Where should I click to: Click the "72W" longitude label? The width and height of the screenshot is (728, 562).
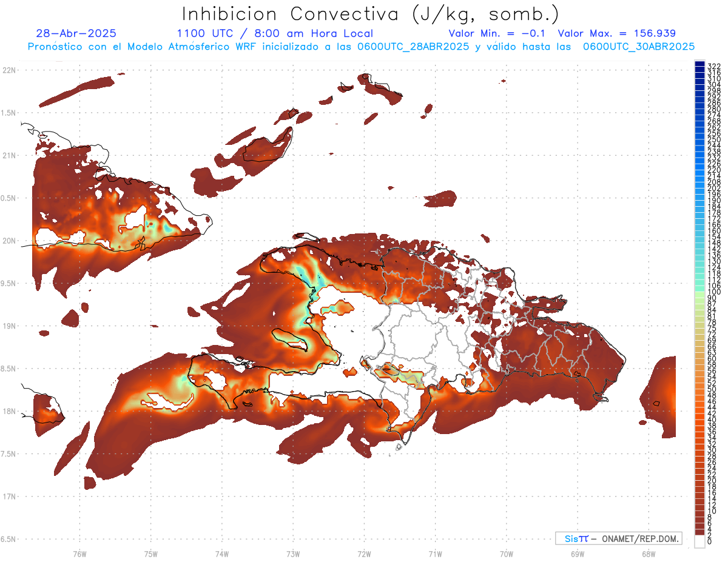click(364, 554)
